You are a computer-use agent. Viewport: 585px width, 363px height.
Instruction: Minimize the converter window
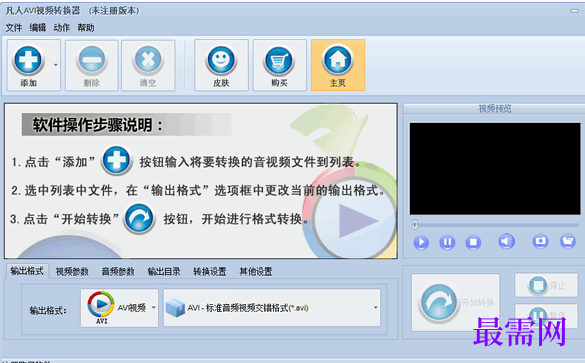coord(574,11)
